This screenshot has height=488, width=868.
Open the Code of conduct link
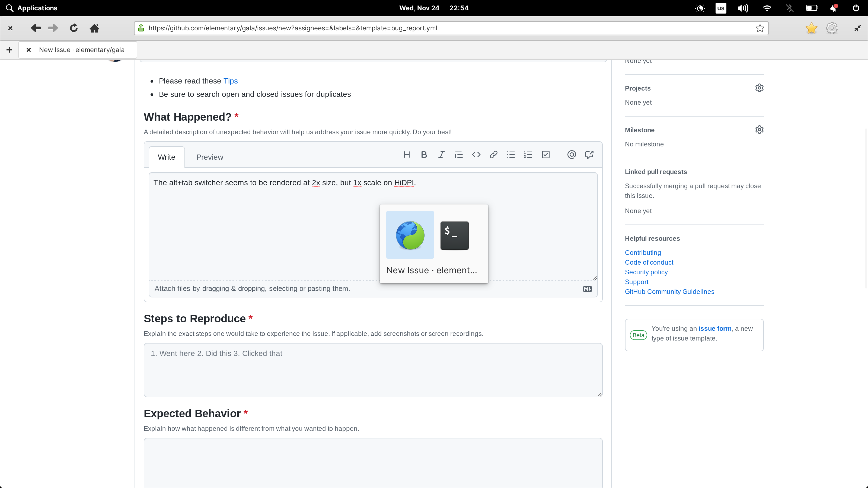point(649,262)
